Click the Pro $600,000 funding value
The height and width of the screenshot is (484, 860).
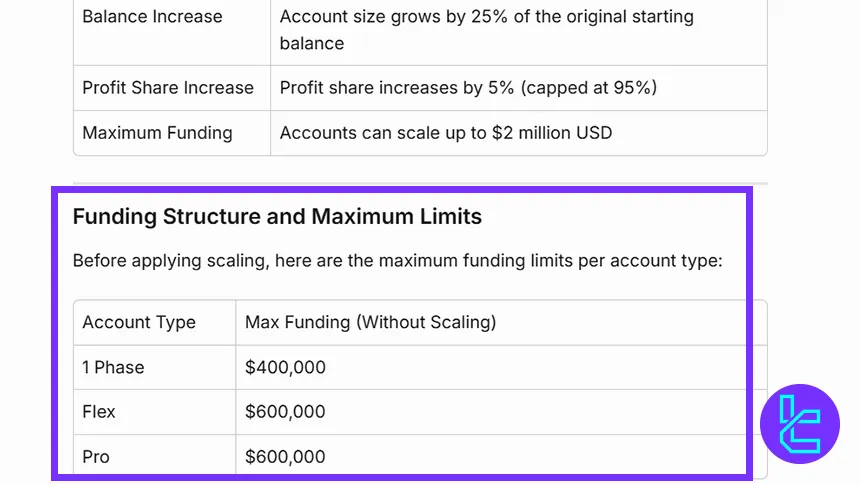click(x=285, y=456)
